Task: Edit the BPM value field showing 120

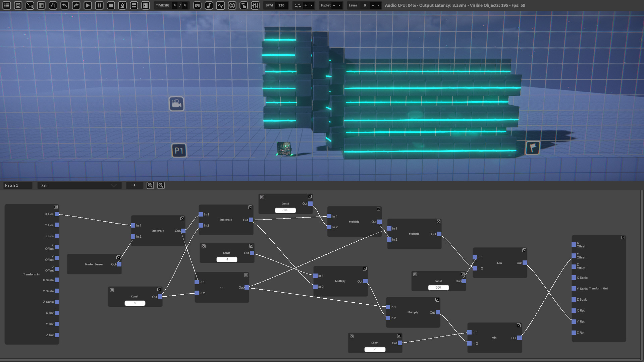Action: pos(281,5)
